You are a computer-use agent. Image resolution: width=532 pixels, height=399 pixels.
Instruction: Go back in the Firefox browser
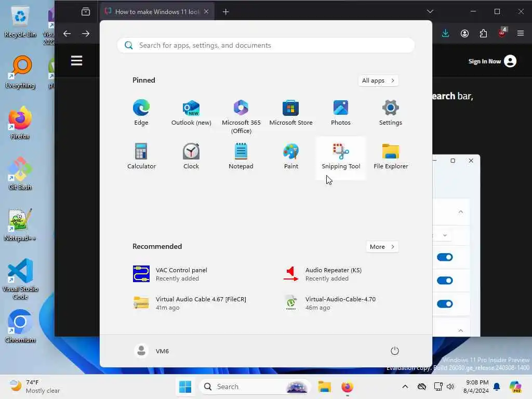point(67,34)
